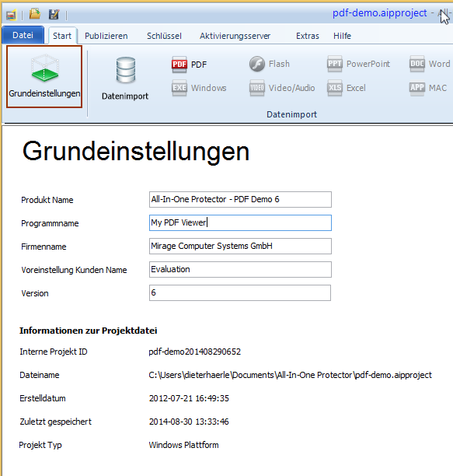Select the PowerPoint import option
The image size is (453, 476).
358,64
